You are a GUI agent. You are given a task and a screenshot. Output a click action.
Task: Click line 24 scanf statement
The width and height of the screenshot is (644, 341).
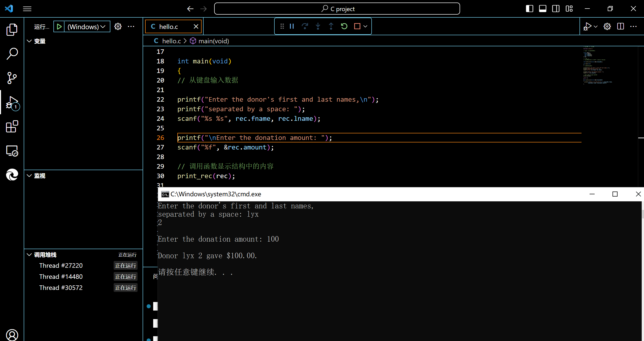click(x=249, y=119)
